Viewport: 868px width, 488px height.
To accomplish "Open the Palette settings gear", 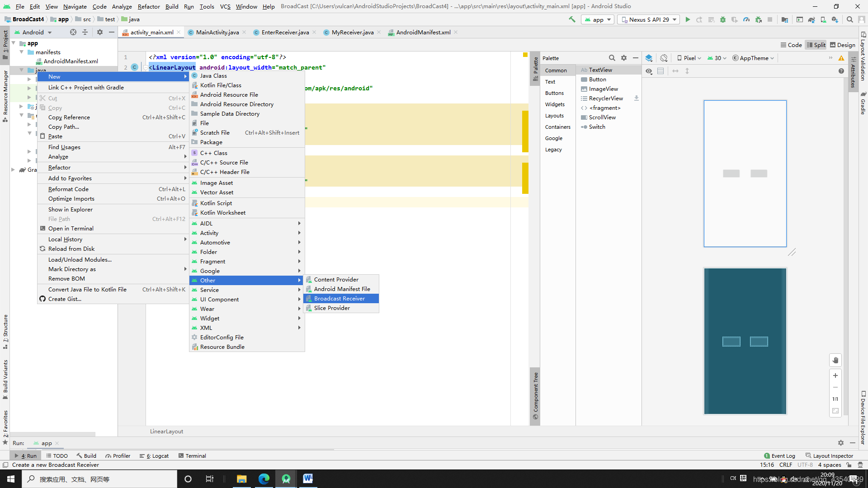I will pyautogui.click(x=624, y=58).
